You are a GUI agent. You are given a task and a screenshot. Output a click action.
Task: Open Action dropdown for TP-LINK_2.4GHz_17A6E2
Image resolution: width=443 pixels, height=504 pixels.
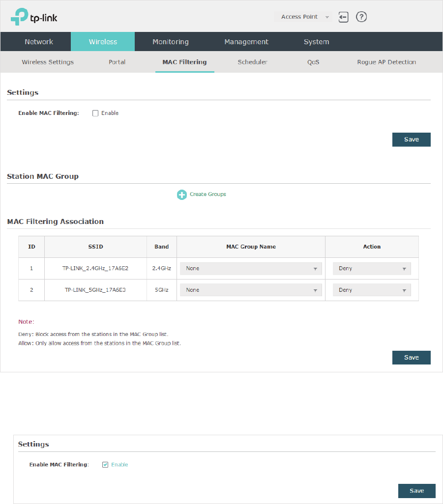(372, 268)
